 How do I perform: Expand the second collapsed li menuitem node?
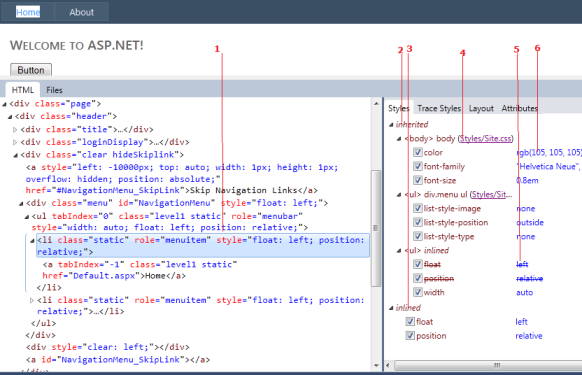click(32, 300)
